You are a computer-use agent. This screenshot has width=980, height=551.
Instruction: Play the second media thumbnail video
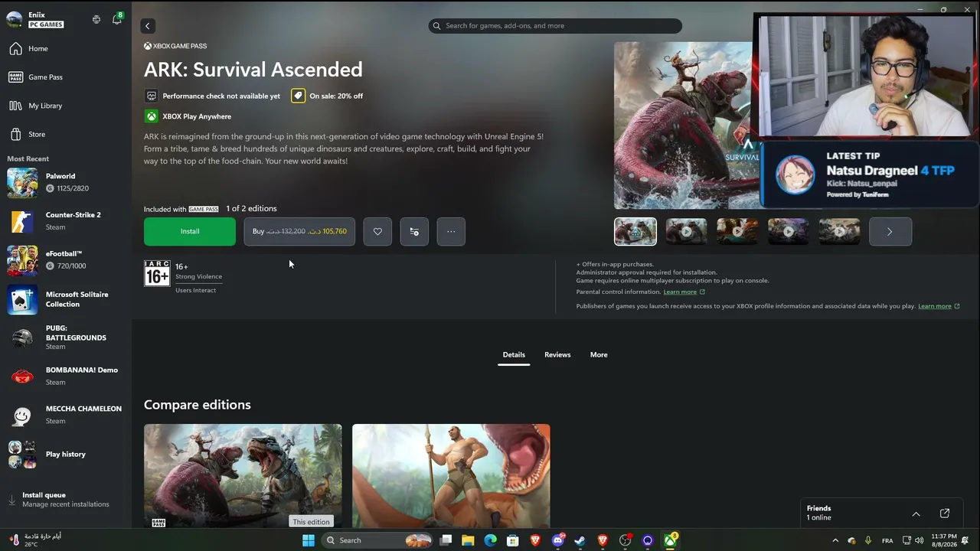pyautogui.click(x=686, y=231)
